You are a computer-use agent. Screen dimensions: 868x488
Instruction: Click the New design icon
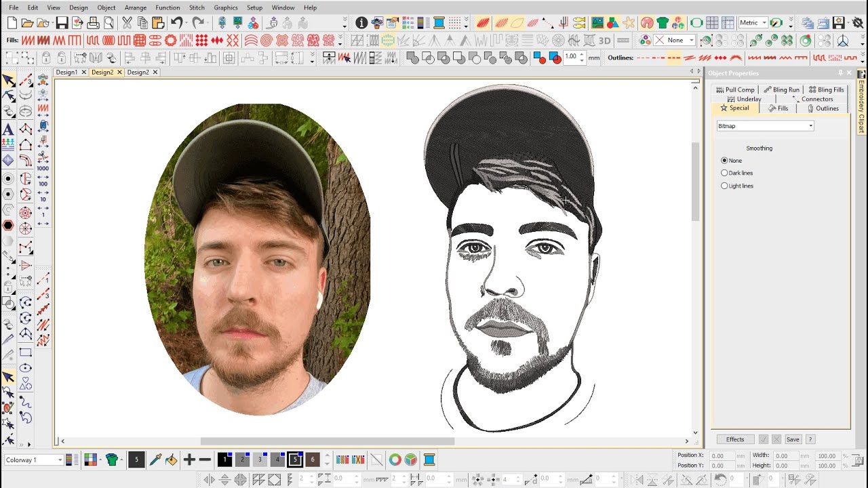[12, 23]
